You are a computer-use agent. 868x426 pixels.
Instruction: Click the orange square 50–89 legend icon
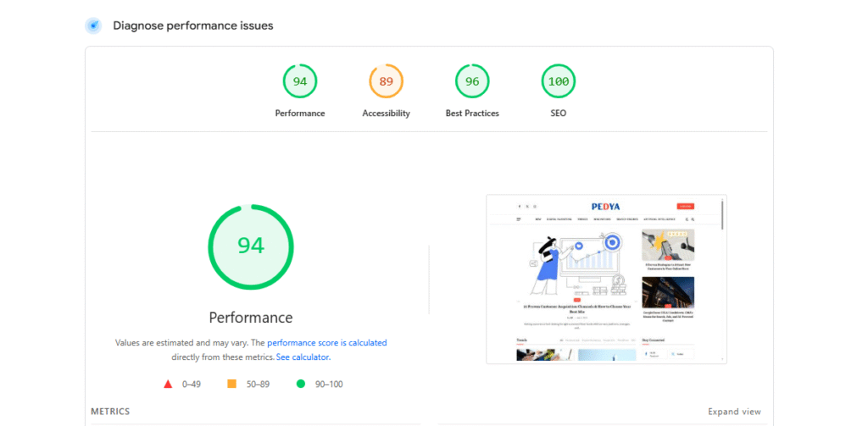[x=232, y=384]
